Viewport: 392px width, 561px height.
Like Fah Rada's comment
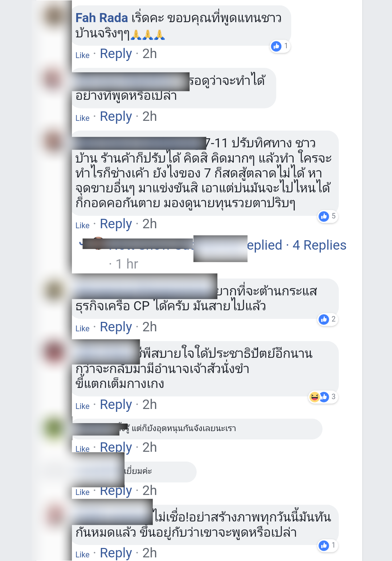82,55
